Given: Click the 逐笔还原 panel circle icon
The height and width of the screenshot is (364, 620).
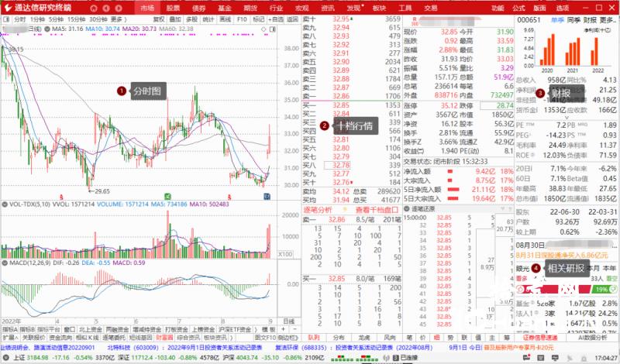Looking at the screenshot, I should (x=407, y=208).
